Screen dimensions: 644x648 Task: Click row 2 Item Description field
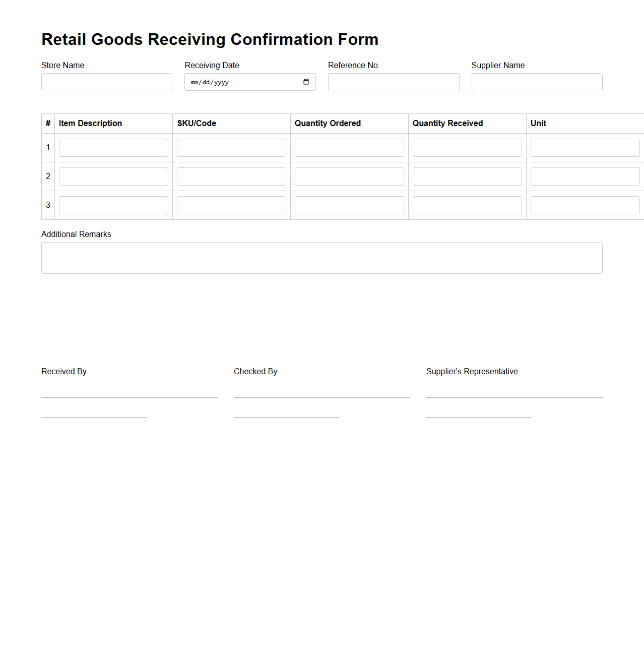tap(113, 176)
